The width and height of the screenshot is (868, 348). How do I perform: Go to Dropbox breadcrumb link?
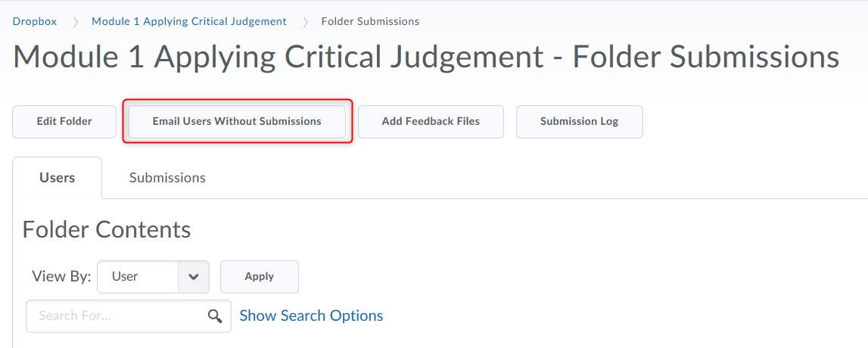pyautogui.click(x=35, y=21)
